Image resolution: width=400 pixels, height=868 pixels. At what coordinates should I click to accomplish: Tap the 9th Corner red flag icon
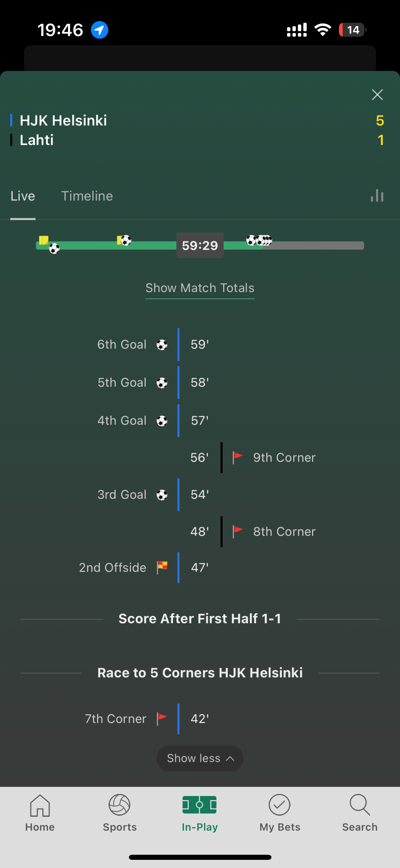[237, 457]
